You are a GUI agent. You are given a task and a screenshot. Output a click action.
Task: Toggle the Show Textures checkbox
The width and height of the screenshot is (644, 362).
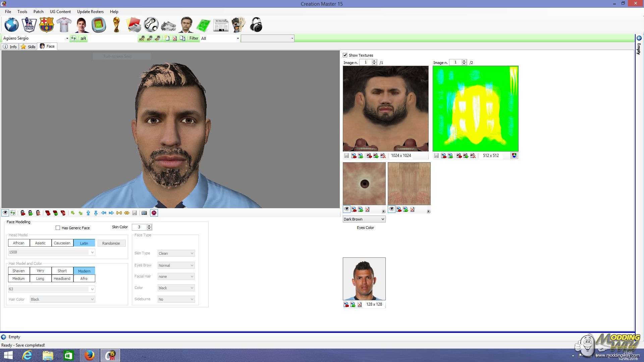[x=345, y=55]
